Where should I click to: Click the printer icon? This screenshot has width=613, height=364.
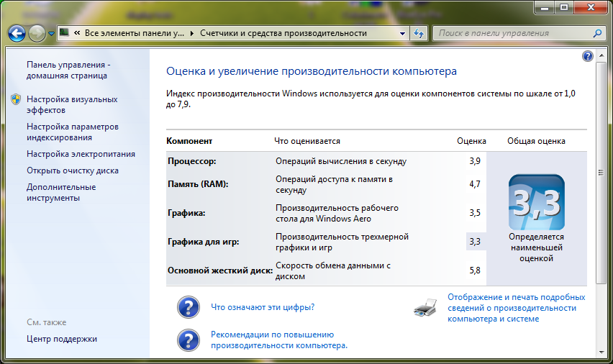point(425,307)
